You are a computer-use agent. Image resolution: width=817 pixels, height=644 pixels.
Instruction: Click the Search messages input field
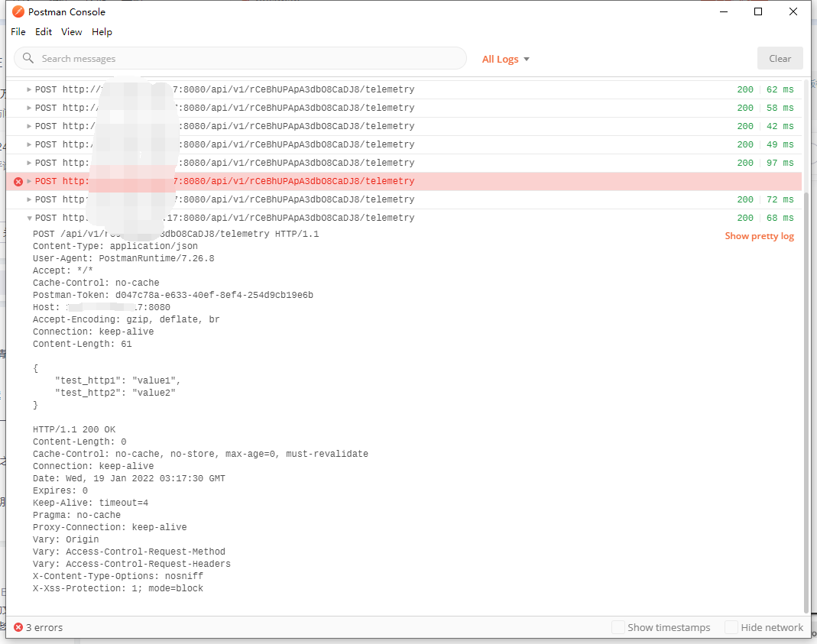(229, 58)
